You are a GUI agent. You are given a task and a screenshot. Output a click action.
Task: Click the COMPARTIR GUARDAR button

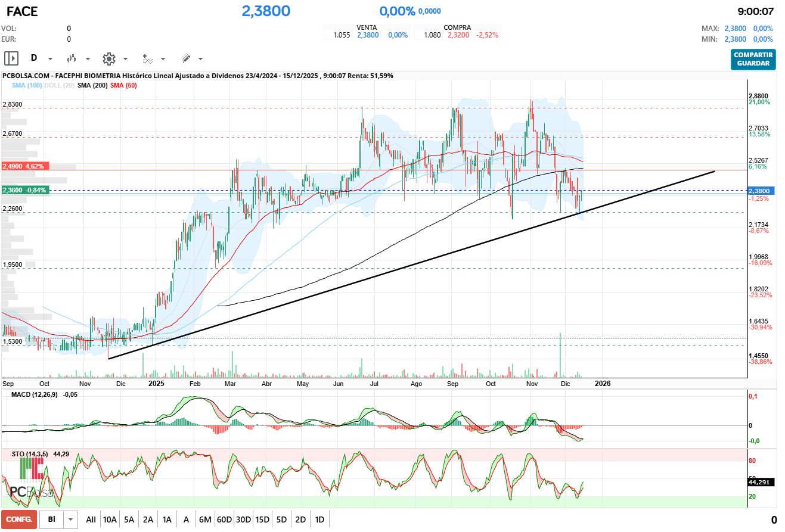(753, 60)
